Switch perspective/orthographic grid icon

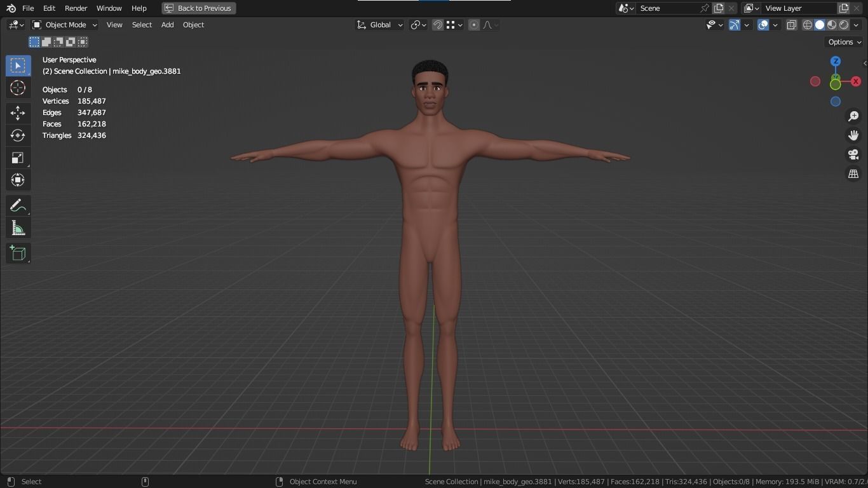853,173
